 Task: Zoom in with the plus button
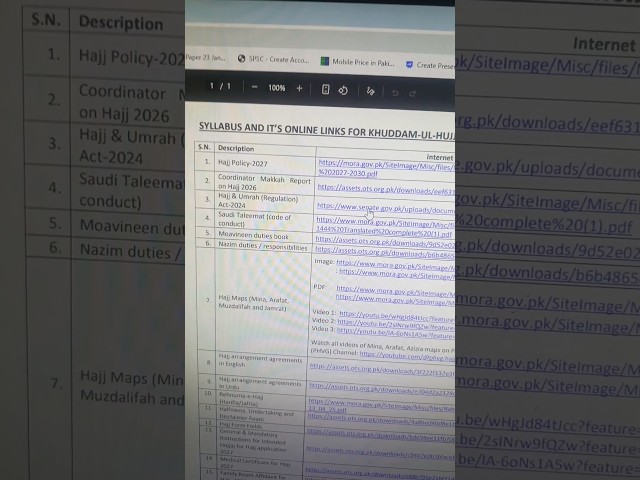pyautogui.click(x=299, y=88)
